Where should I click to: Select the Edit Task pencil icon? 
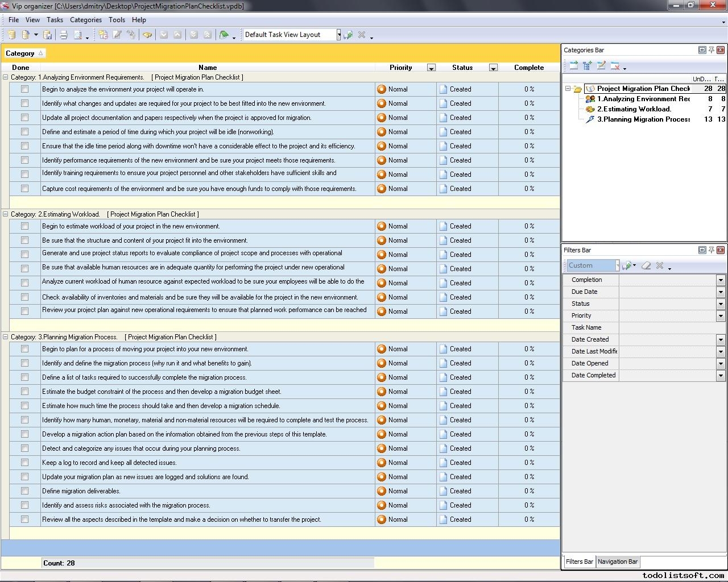tap(117, 34)
